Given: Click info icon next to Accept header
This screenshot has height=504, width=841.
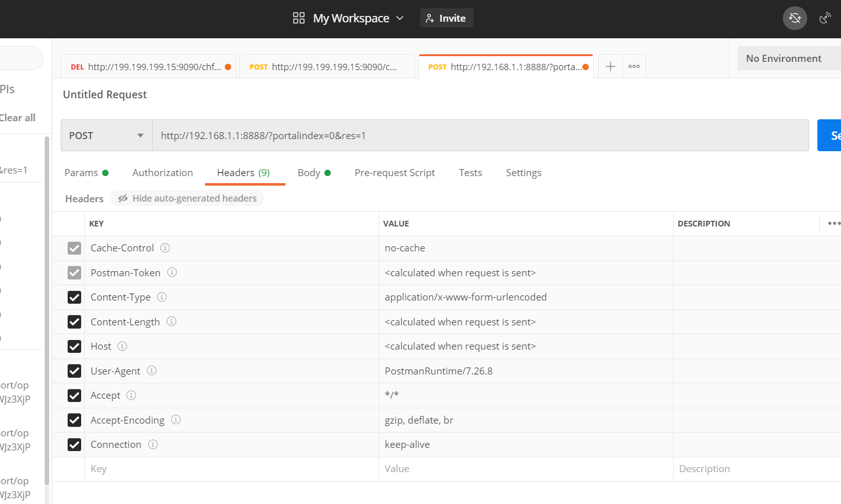Looking at the screenshot, I should pyautogui.click(x=131, y=395).
